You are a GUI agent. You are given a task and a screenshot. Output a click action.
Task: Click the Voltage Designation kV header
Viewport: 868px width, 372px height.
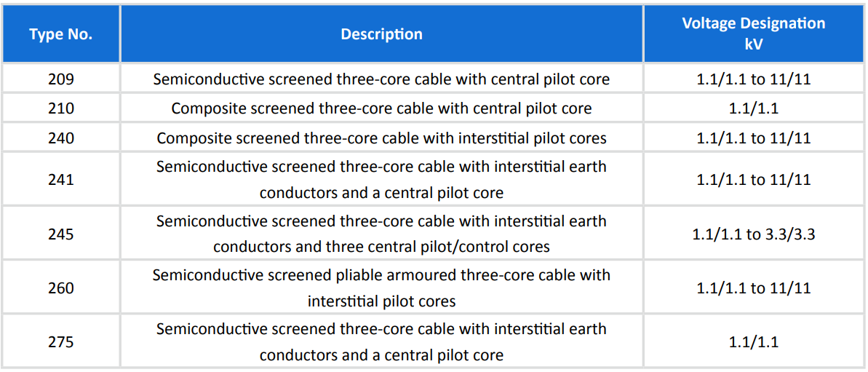tap(754, 34)
